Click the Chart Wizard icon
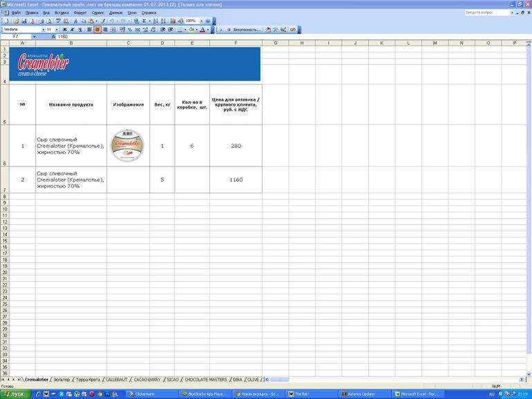532x399 pixels. (x=173, y=21)
